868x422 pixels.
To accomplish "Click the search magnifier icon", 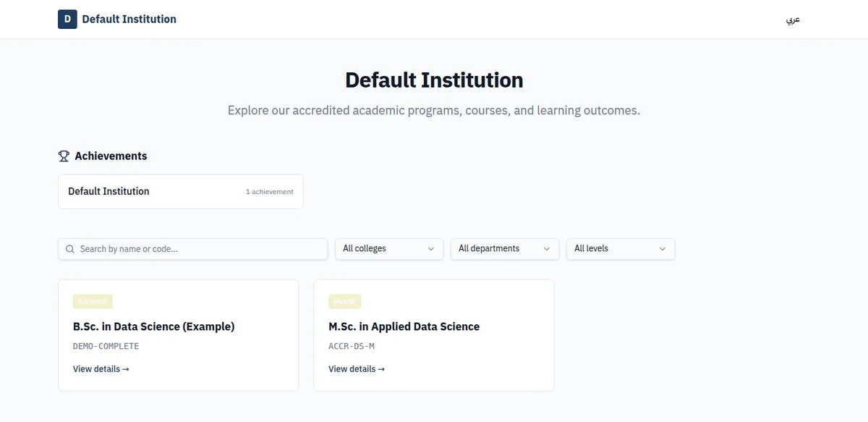I will click(70, 249).
